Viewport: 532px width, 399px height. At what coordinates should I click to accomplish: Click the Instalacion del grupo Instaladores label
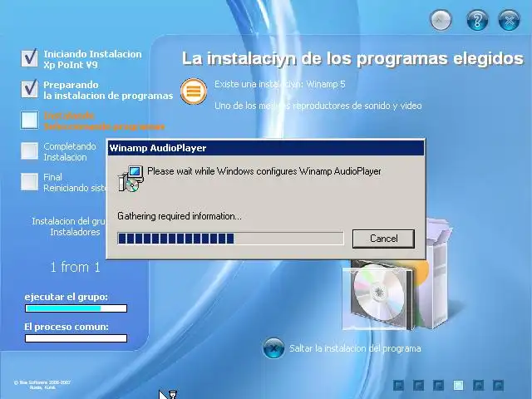pos(69,227)
